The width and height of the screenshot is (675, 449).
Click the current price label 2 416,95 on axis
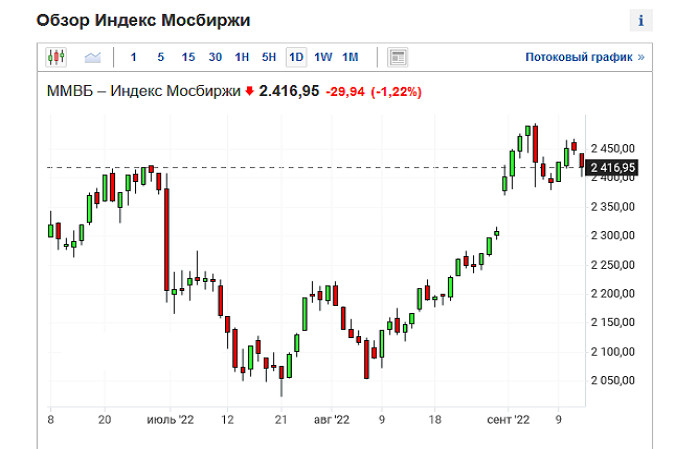click(613, 167)
